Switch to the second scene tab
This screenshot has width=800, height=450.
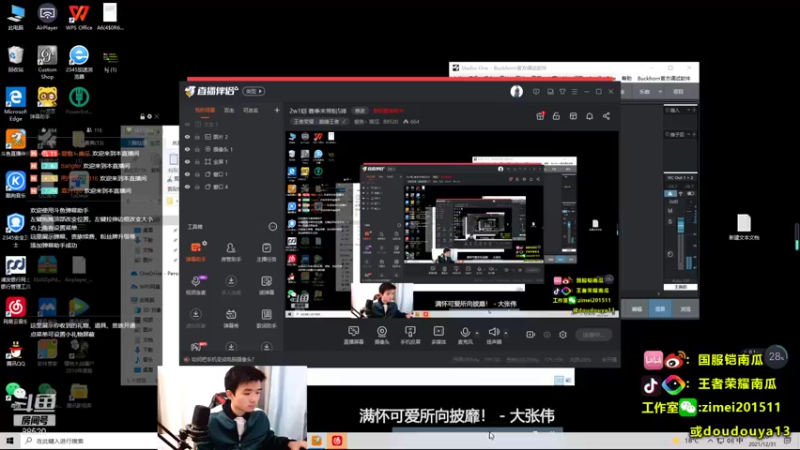(x=229, y=110)
